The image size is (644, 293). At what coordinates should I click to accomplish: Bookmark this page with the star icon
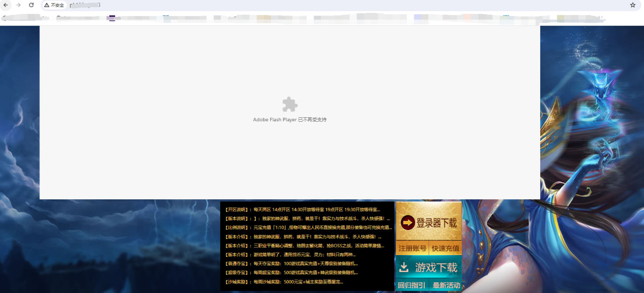click(x=633, y=5)
